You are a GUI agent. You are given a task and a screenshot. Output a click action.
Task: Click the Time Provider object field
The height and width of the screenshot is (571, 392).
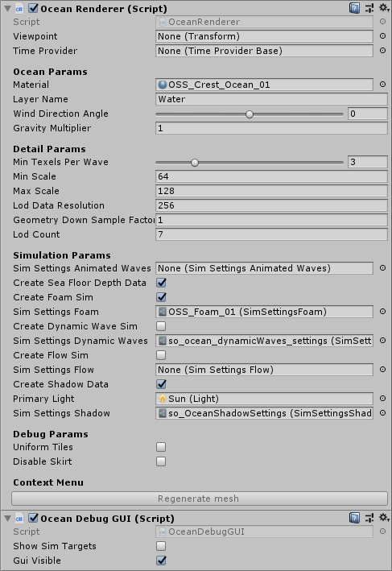click(264, 51)
